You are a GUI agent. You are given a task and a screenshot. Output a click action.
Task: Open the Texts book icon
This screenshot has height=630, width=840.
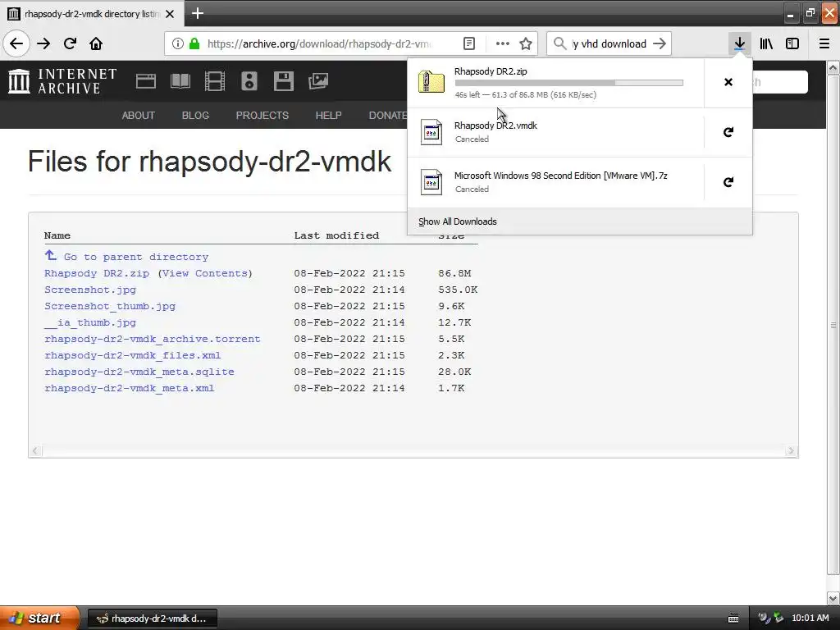click(x=180, y=81)
